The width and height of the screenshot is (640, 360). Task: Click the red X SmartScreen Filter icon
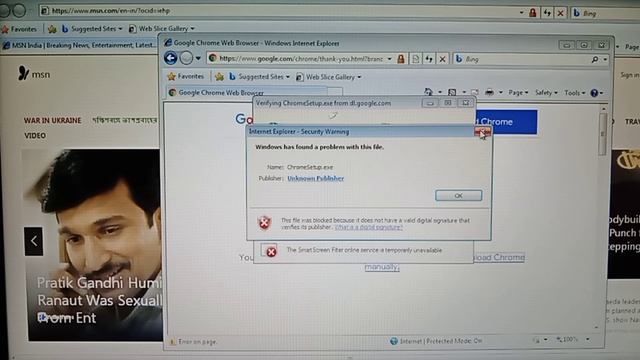click(270, 251)
